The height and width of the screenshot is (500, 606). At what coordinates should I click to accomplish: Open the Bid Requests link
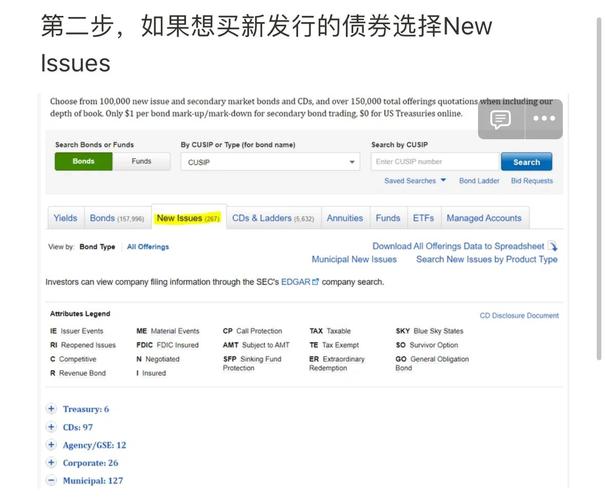coord(532,180)
